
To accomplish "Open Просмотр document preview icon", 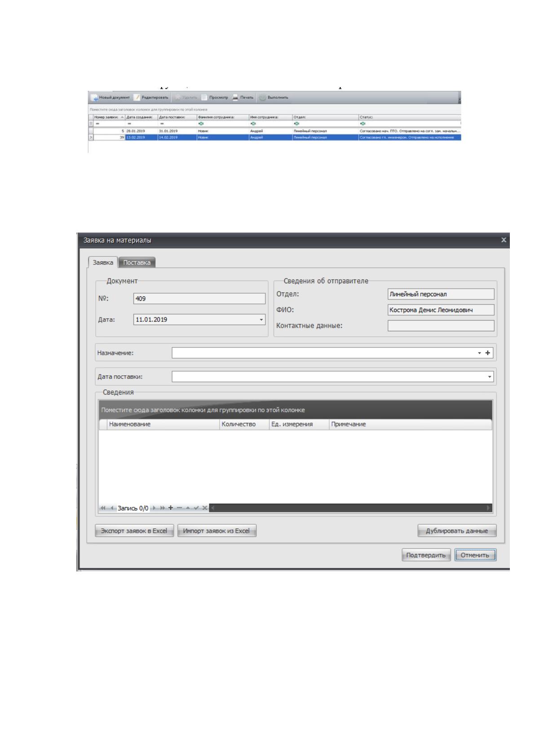I will 204,97.
